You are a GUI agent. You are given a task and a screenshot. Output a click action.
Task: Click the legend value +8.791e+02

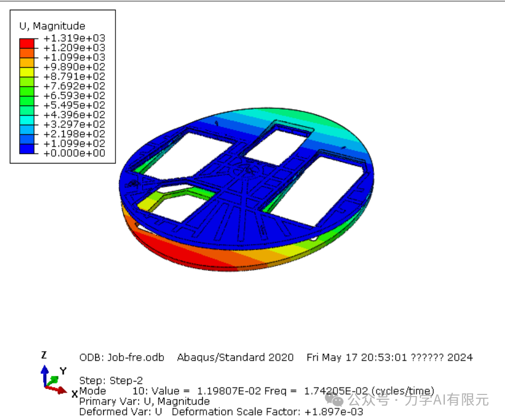click(74, 77)
